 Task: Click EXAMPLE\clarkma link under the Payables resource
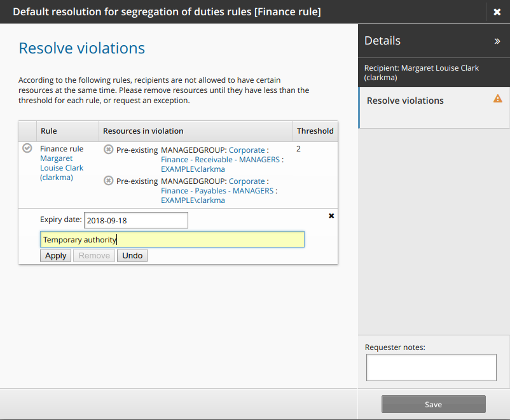tap(193, 200)
